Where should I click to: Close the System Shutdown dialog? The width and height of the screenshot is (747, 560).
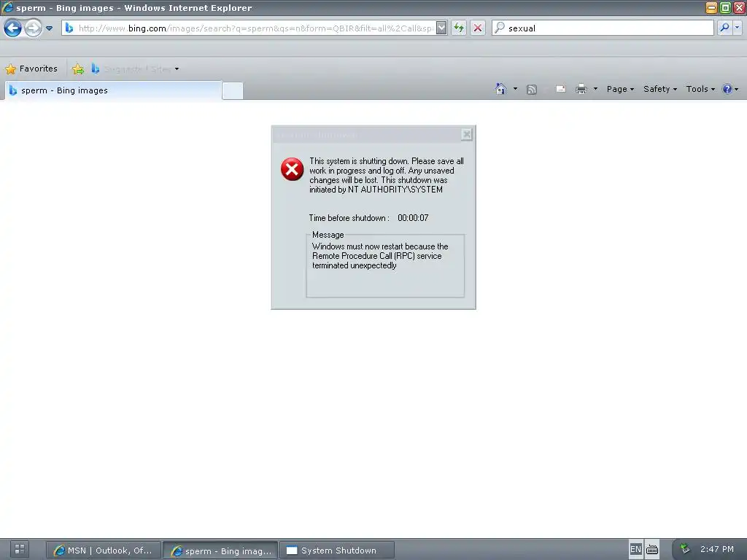466,135
